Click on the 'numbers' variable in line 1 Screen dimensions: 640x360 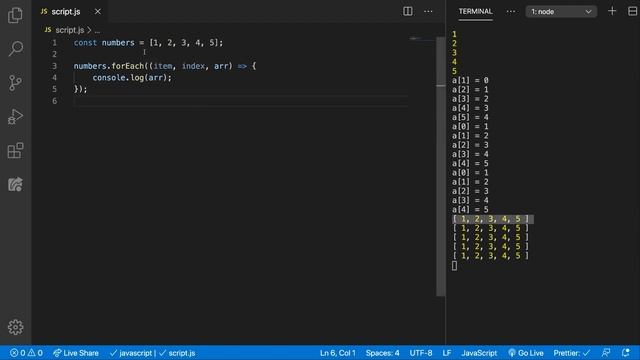click(118, 42)
